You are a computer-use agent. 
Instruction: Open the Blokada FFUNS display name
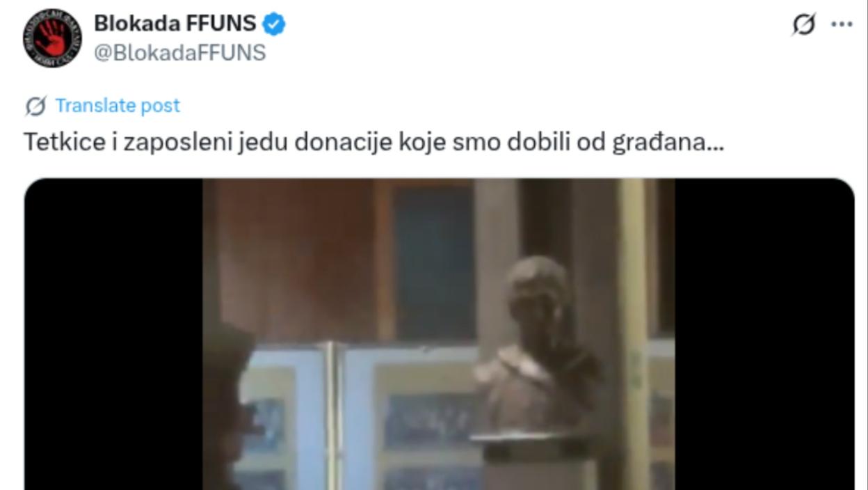pyautogui.click(x=175, y=24)
